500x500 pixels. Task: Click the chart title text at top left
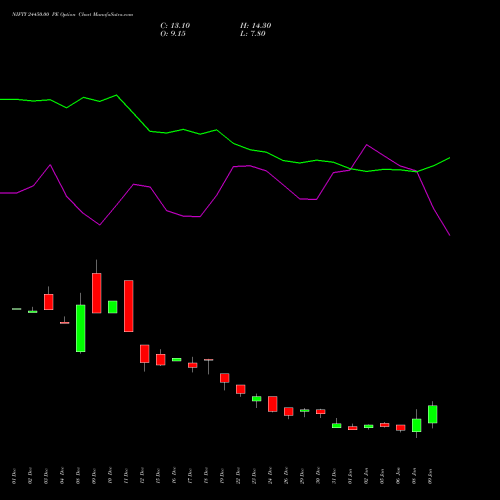tap(72, 15)
